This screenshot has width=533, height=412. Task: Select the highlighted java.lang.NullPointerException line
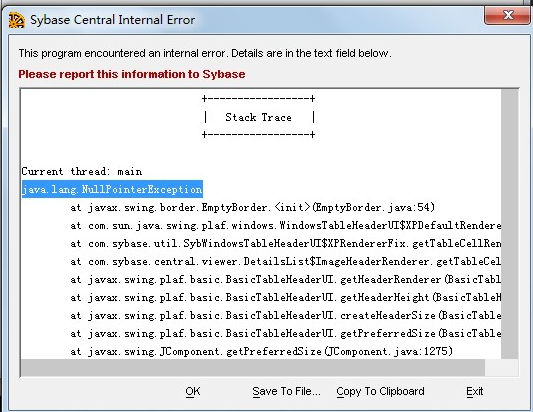112,189
